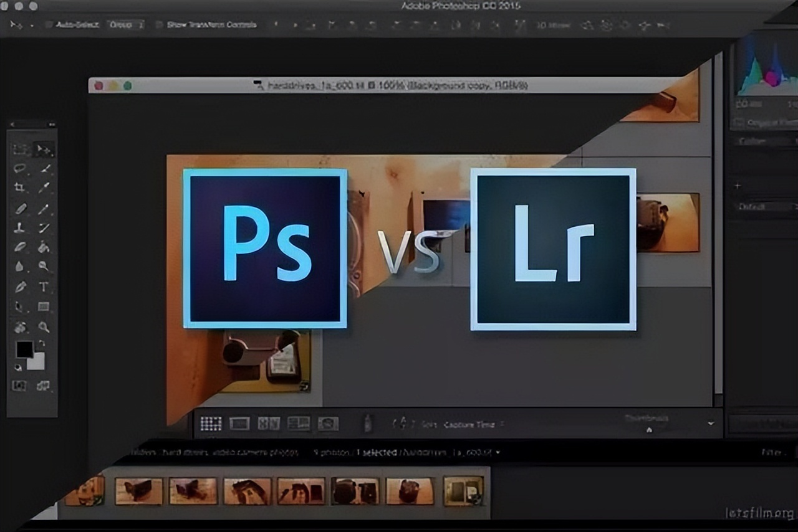Switch to Lightroom Survey view

click(299, 424)
